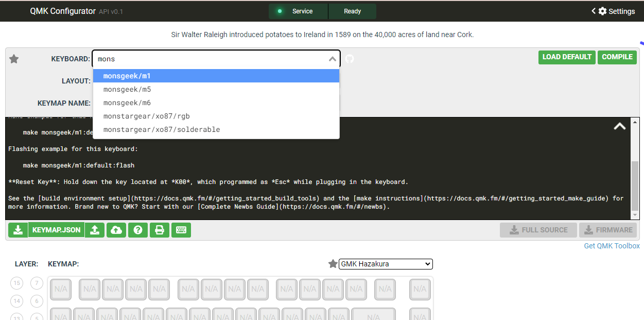644x320 pixels.
Task: Choose monstargear/xo87/rgb option
Action: [216, 116]
